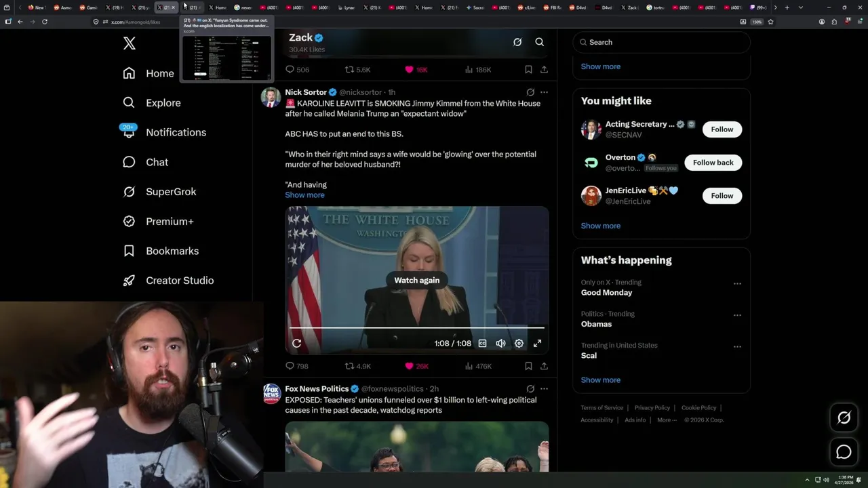Open Terms of Service link

[x=602, y=408]
